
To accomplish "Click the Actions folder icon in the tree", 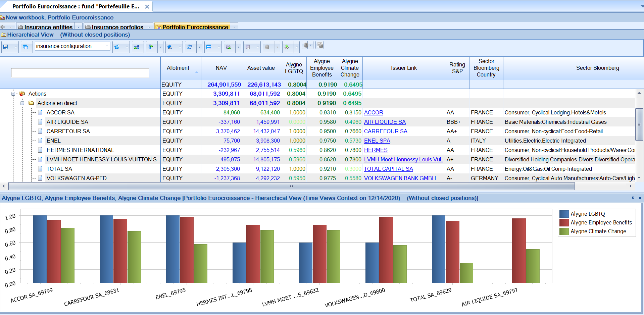I will pos(22,94).
